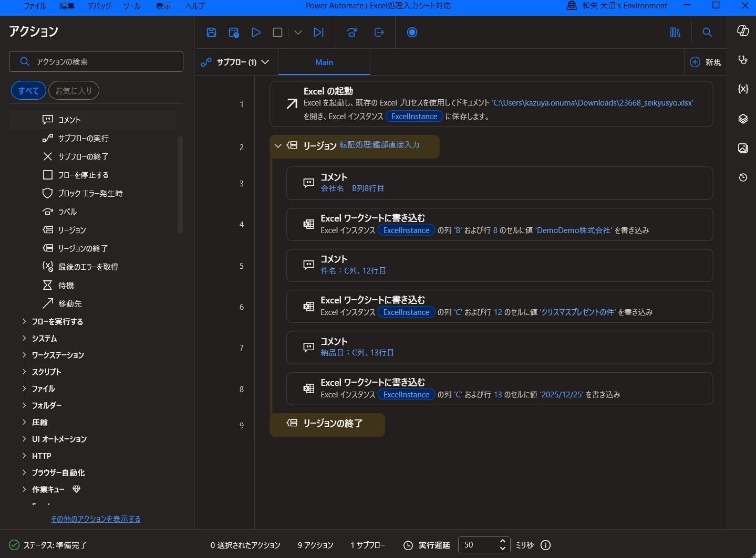The image size is (756, 558).
Task: Open the Images pane icon
Action: 743,148
